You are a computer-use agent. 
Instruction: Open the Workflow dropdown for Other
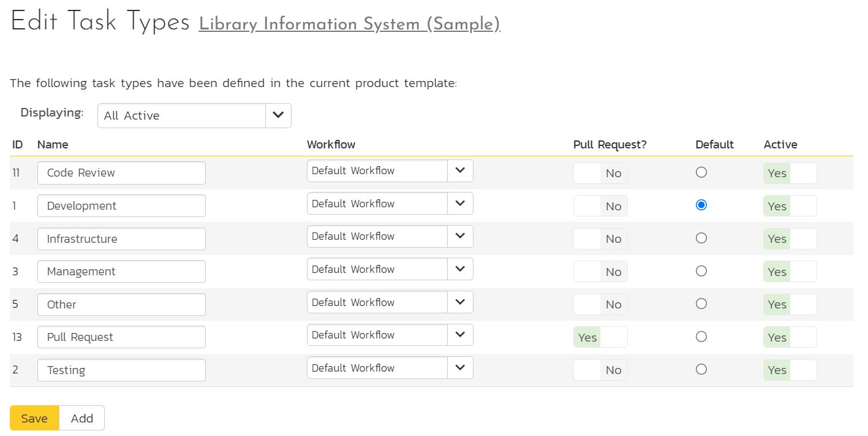click(390, 302)
